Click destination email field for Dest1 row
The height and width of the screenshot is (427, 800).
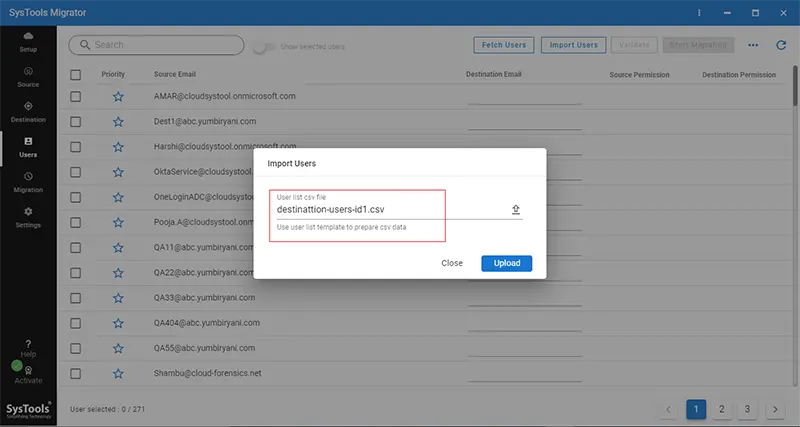pos(525,122)
